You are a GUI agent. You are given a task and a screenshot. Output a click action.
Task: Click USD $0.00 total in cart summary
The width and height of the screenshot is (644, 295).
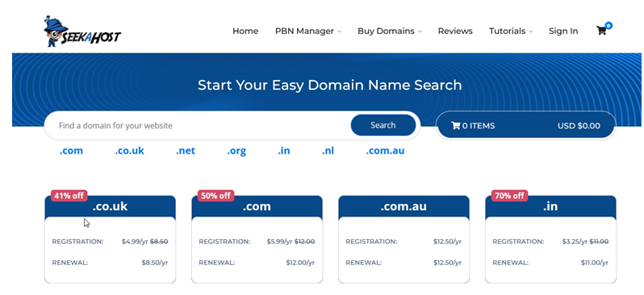pyautogui.click(x=579, y=126)
